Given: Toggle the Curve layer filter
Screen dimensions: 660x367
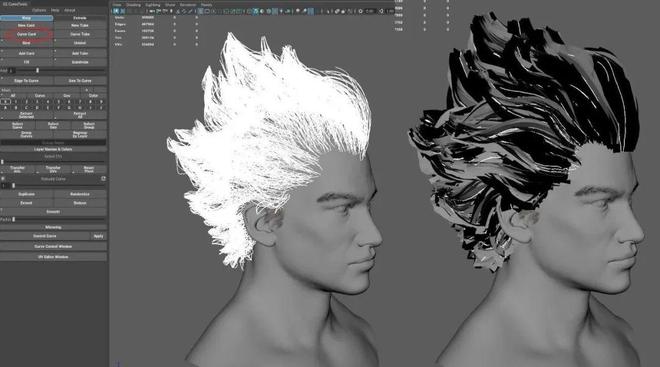Looking at the screenshot, I should click(x=40, y=96).
